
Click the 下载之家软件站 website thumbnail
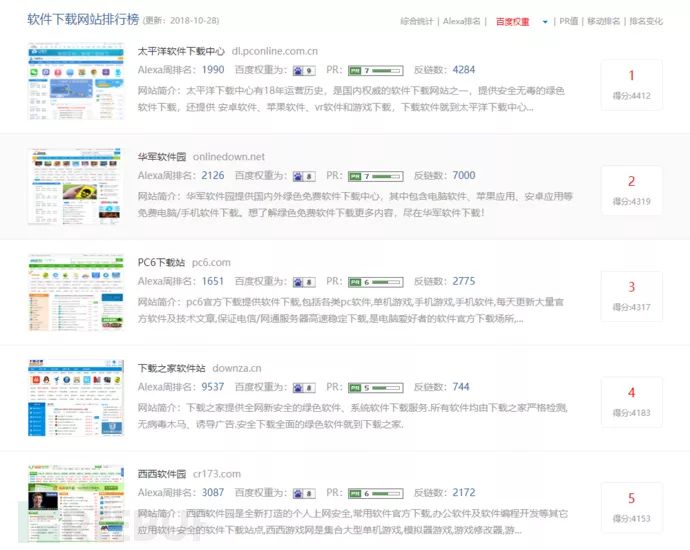pos(76,398)
